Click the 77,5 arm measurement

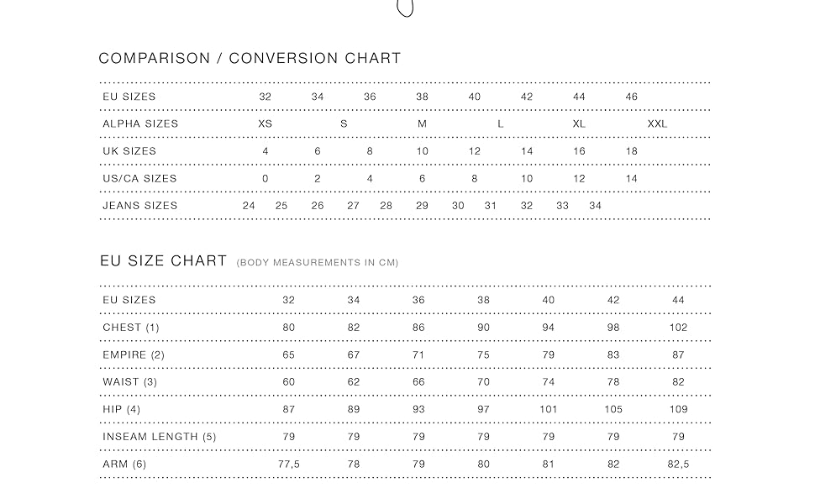coord(289,464)
